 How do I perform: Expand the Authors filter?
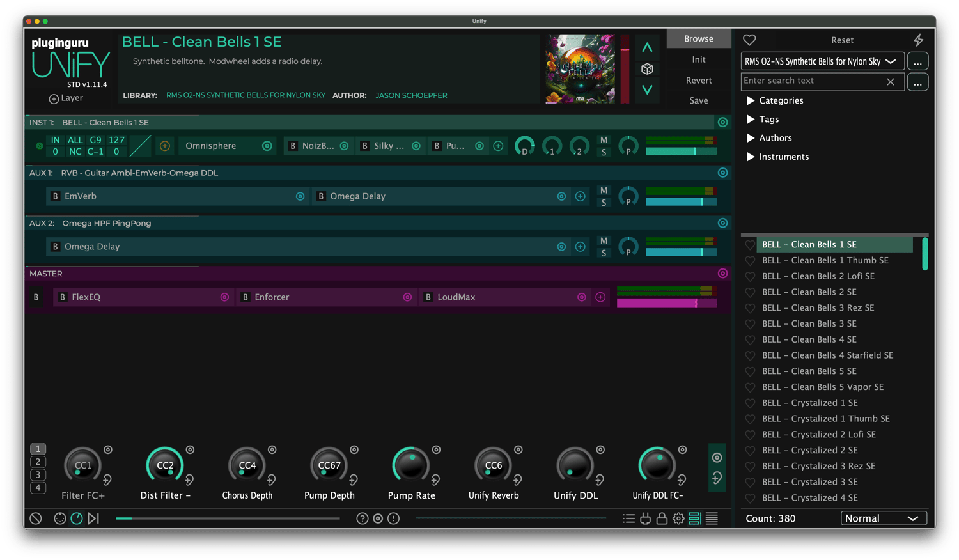751,138
